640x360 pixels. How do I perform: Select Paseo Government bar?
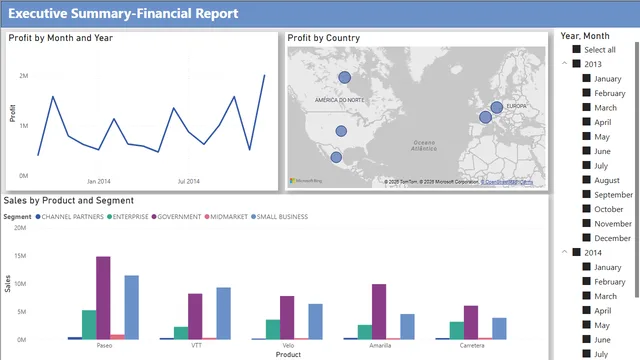pos(103,298)
